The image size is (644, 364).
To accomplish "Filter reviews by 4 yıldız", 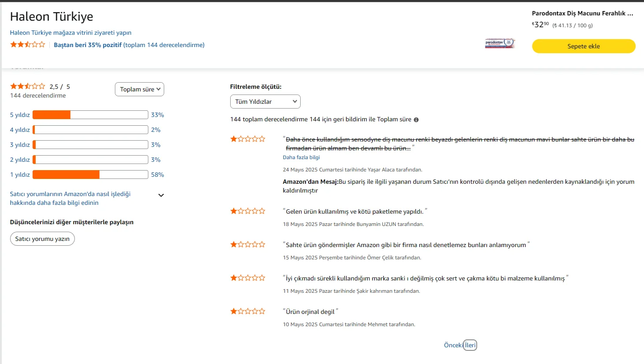I will coord(20,130).
